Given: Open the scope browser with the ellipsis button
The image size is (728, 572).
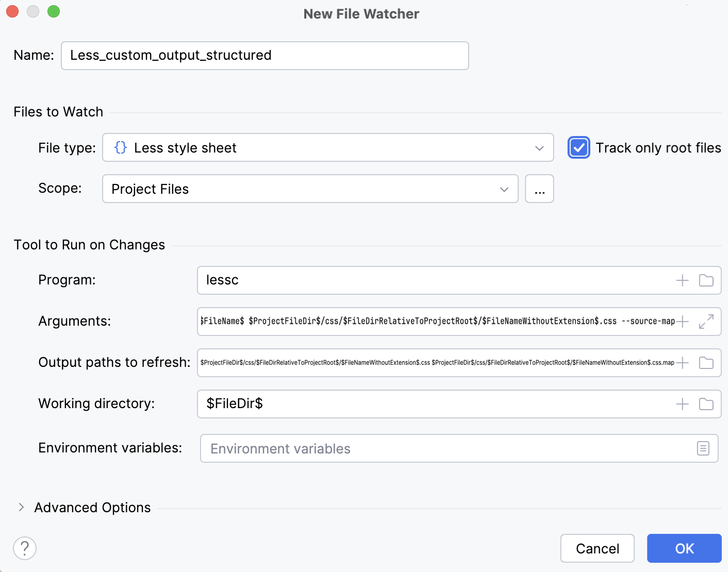Looking at the screenshot, I should click(539, 189).
